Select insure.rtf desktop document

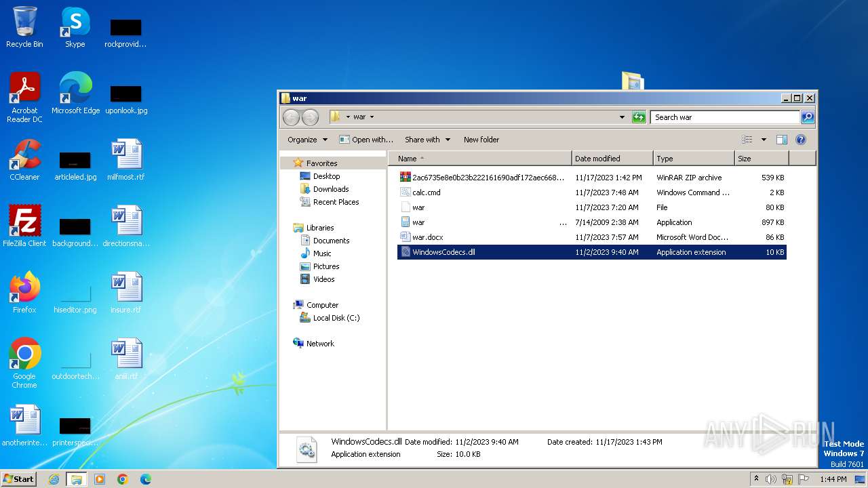125,293
